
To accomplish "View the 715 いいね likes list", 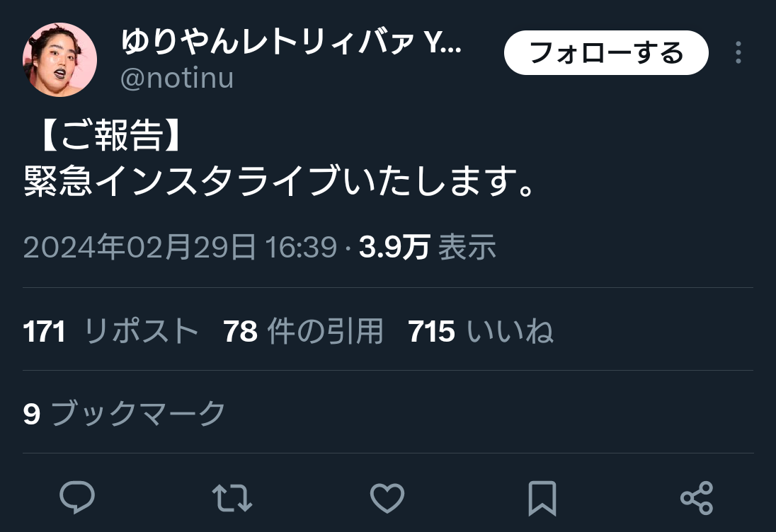I will (x=481, y=331).
